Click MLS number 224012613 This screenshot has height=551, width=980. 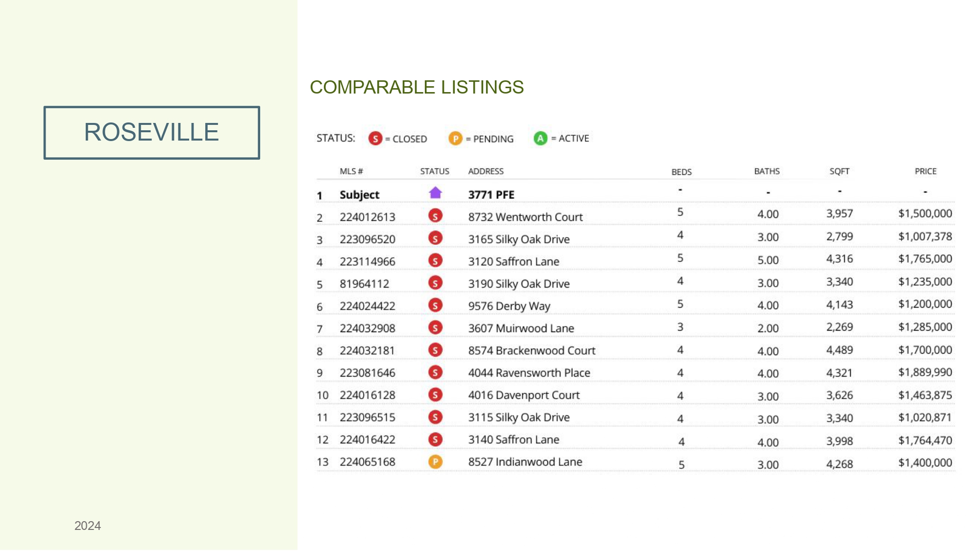[367, 217]
